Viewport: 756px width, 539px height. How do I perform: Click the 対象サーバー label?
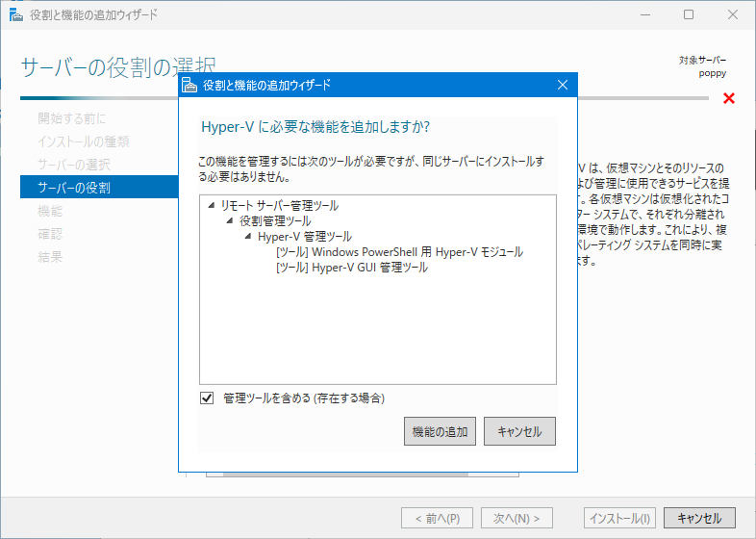coord(702,61)
